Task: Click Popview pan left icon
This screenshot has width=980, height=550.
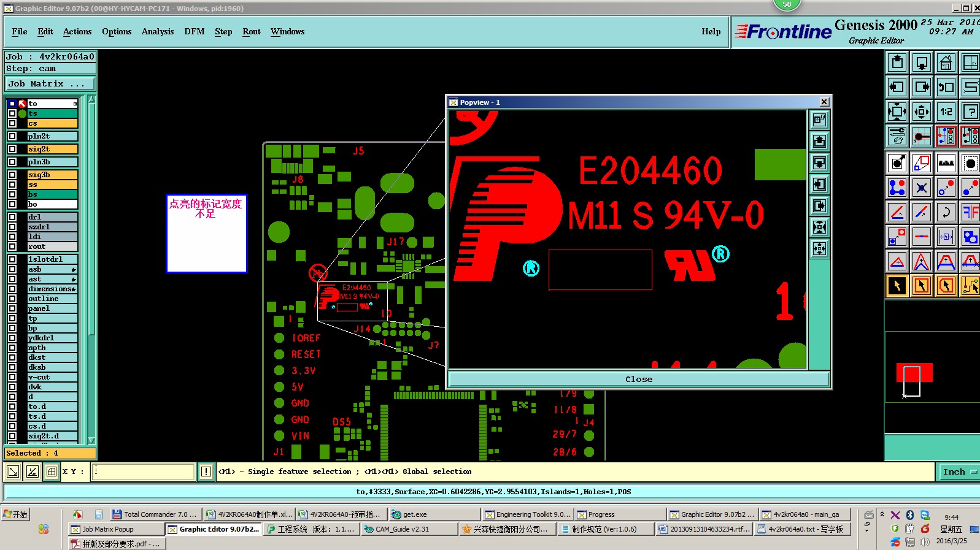Action: coord(820,185)
